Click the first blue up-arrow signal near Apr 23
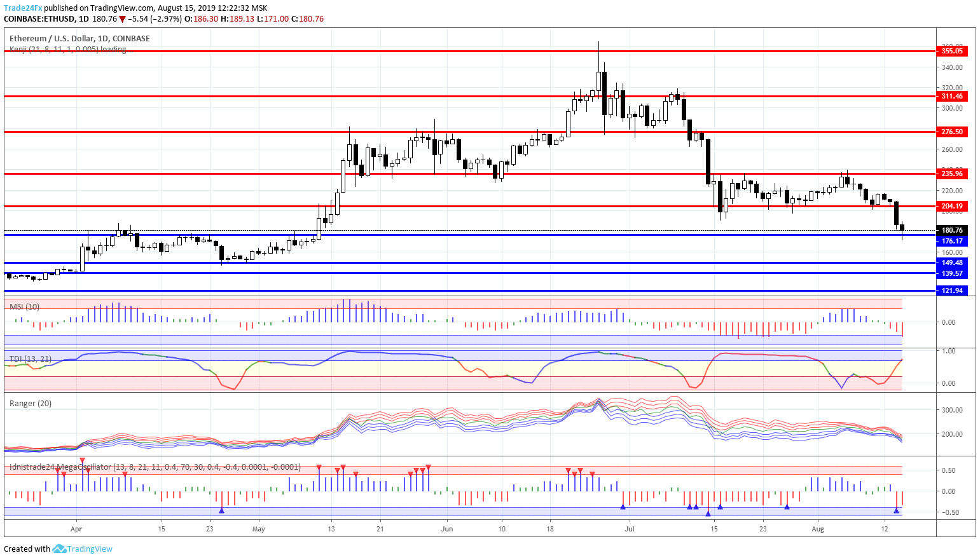This screenshot has height=560, width=980. pyautogui.click(x=221, y=510)
